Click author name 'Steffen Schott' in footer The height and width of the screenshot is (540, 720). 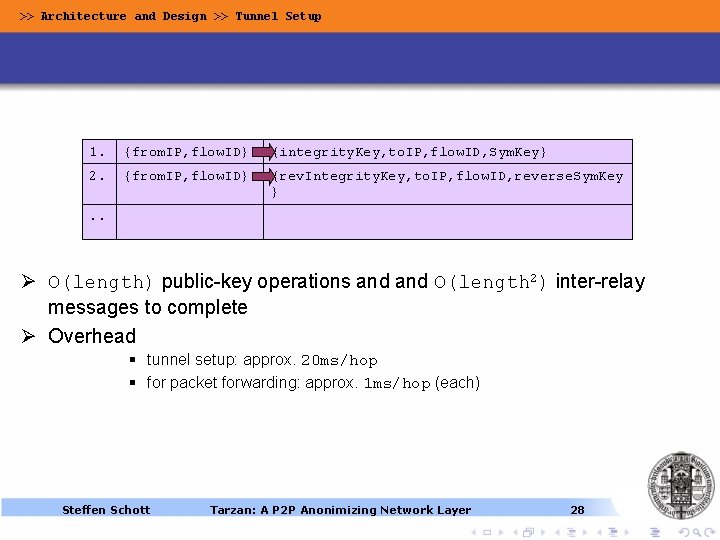click(x=106, y=510)
